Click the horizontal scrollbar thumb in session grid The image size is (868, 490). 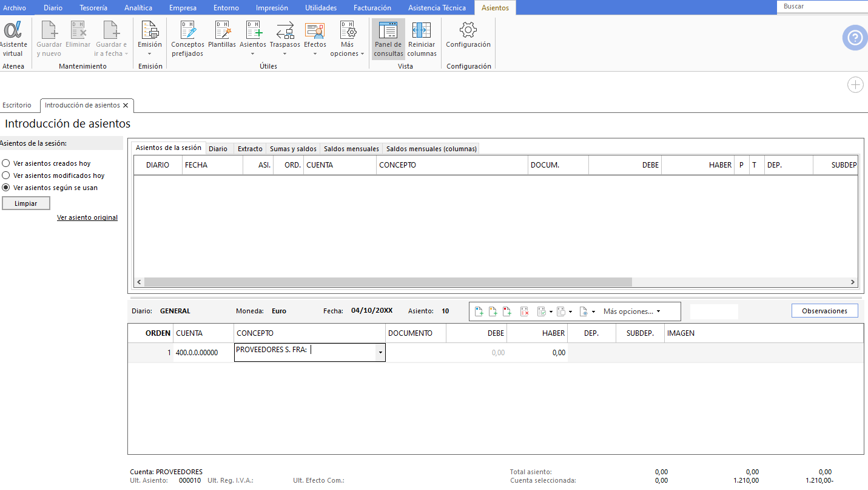pyautogui.click(x=388, y=282)
